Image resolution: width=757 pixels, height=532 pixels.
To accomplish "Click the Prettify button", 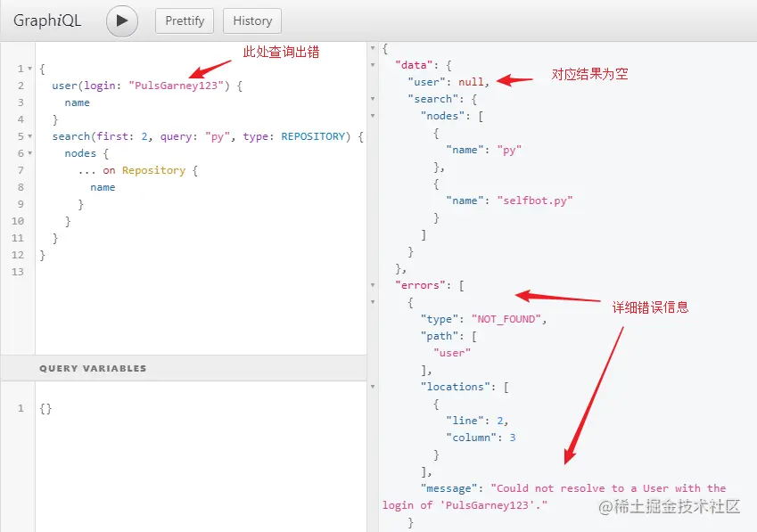I will point(185,21).
